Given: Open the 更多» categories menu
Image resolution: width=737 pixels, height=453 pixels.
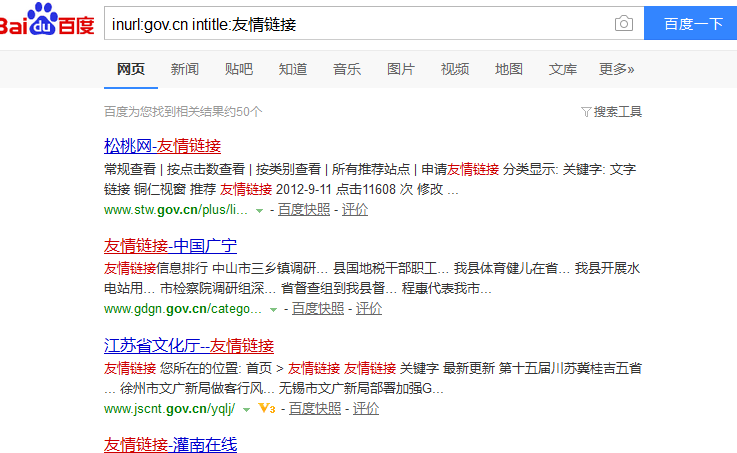Looking at the screenshot, I should [x=616, y=70].
